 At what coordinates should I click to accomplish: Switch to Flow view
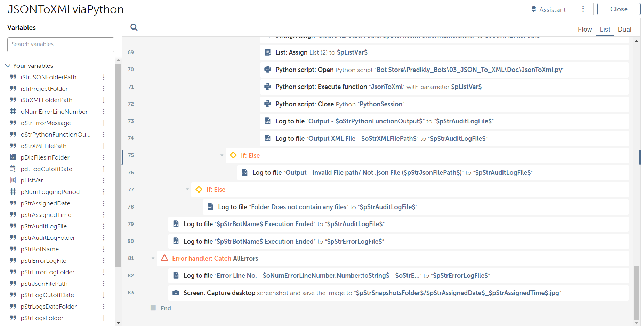tap(585, 30)
